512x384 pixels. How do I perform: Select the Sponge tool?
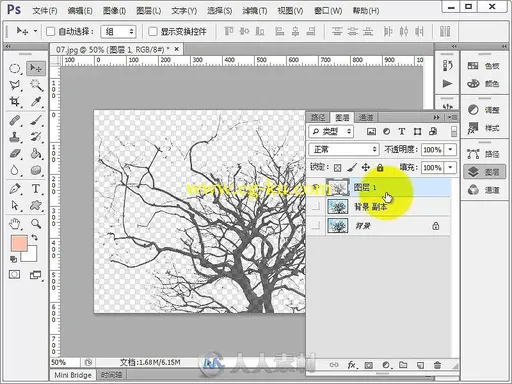[x=36, y=170]
